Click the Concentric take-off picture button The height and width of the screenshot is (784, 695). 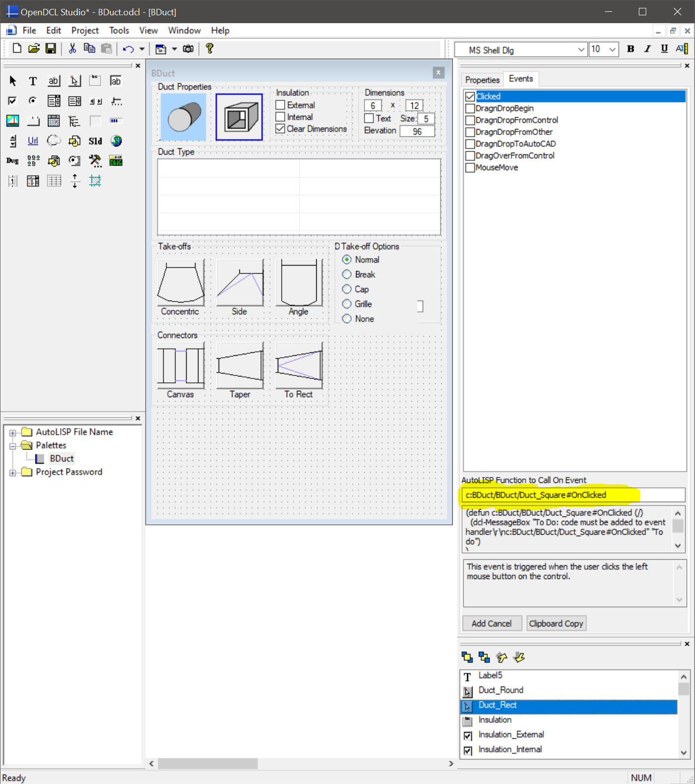(x=181, y=283)
